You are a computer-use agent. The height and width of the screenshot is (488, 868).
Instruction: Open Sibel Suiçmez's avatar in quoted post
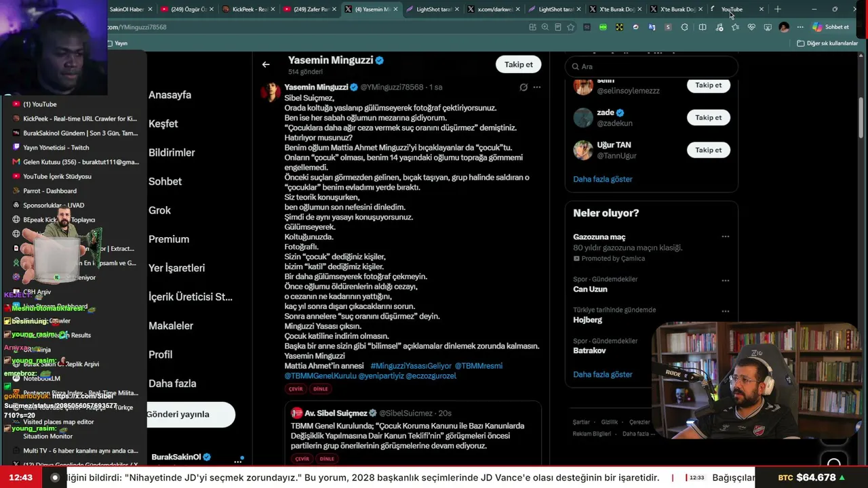297,413
